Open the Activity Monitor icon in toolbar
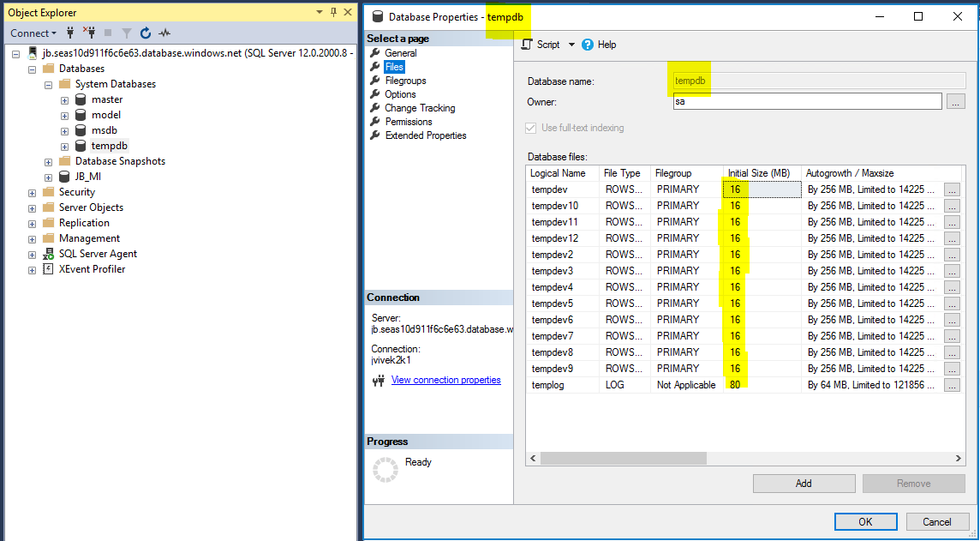This screenshot has width=980, height=541. coord(164,33)
